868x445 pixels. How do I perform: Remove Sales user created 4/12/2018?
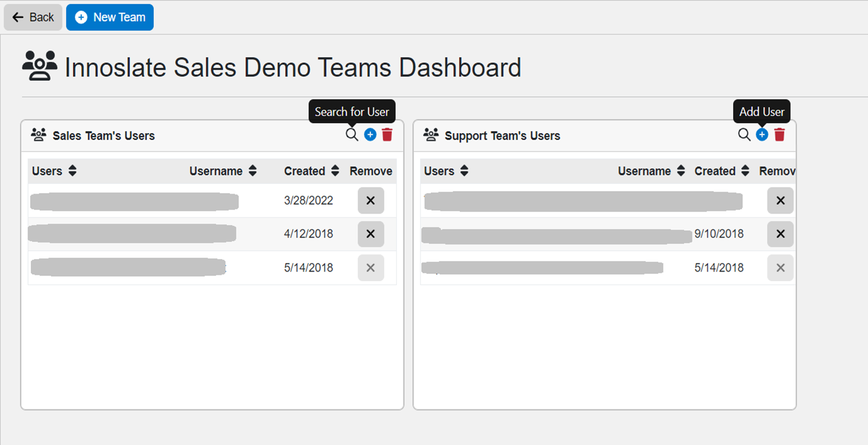click(x=371, y=234)
